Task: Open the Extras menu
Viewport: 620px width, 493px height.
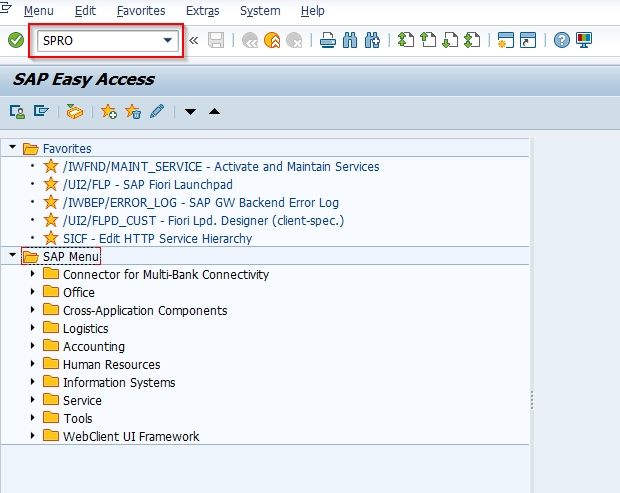Action: [x=202, y=11]
